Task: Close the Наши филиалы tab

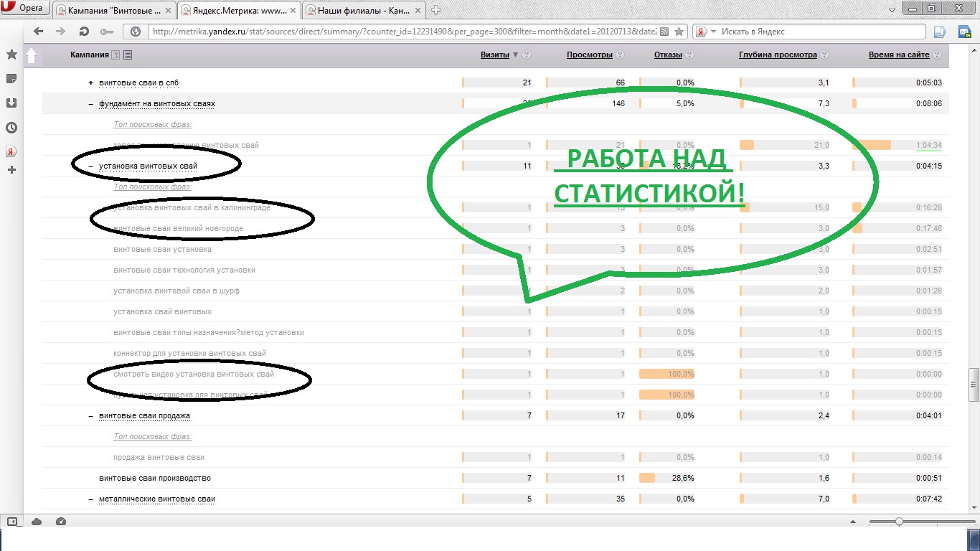Action: coord(418,10)
